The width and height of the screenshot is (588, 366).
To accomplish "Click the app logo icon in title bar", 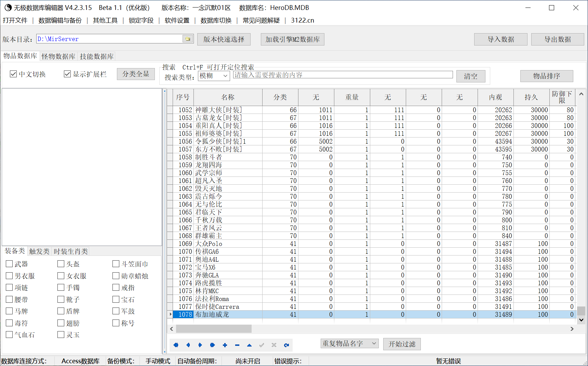I will point(8,8).
